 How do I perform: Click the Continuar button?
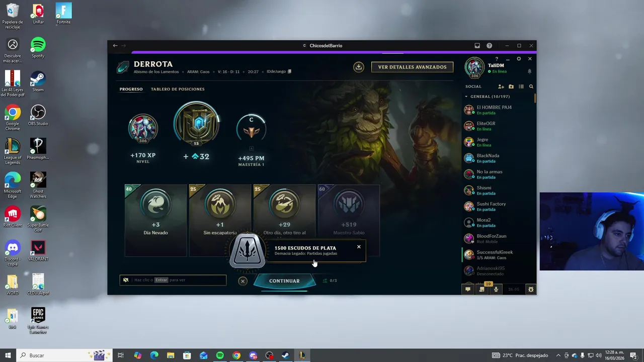[x=284, y=281]
